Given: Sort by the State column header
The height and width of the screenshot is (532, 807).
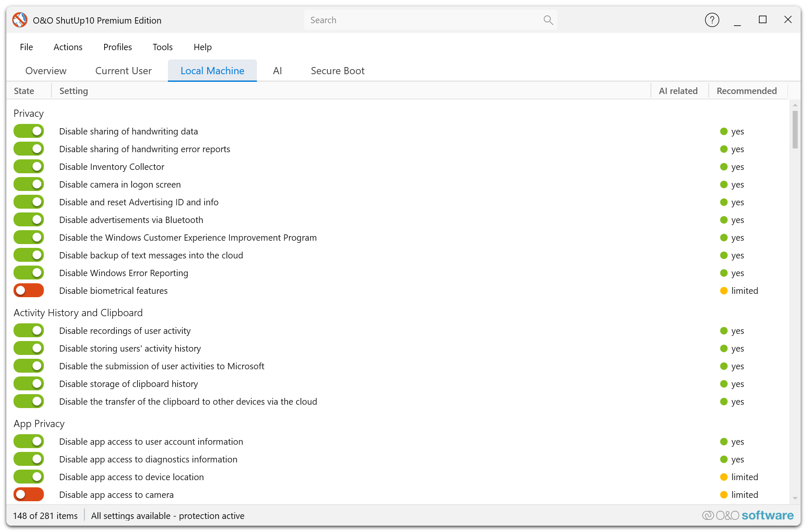Looking at the screenshot, I should 29,91.
